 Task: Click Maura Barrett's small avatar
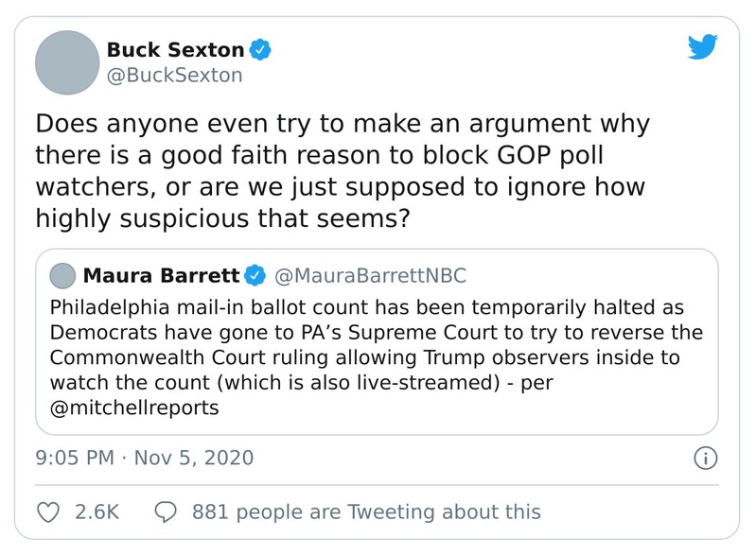pos(62,276)
